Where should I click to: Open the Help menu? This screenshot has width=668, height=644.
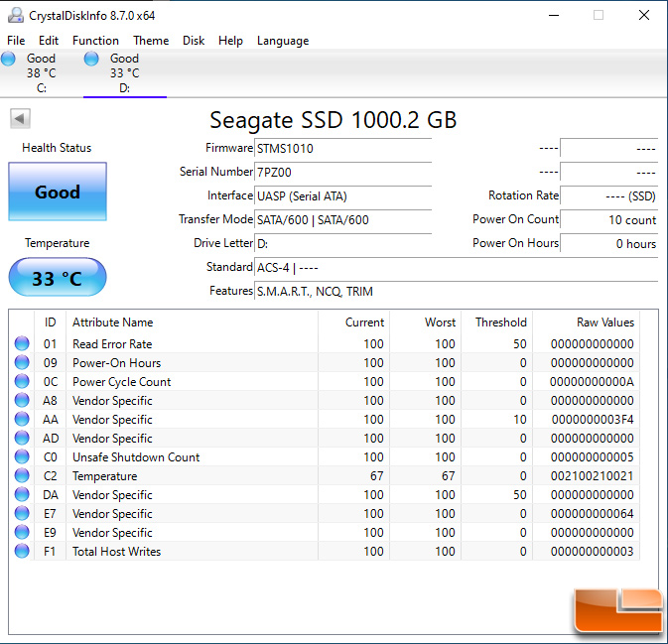click(x=230, y=41)
